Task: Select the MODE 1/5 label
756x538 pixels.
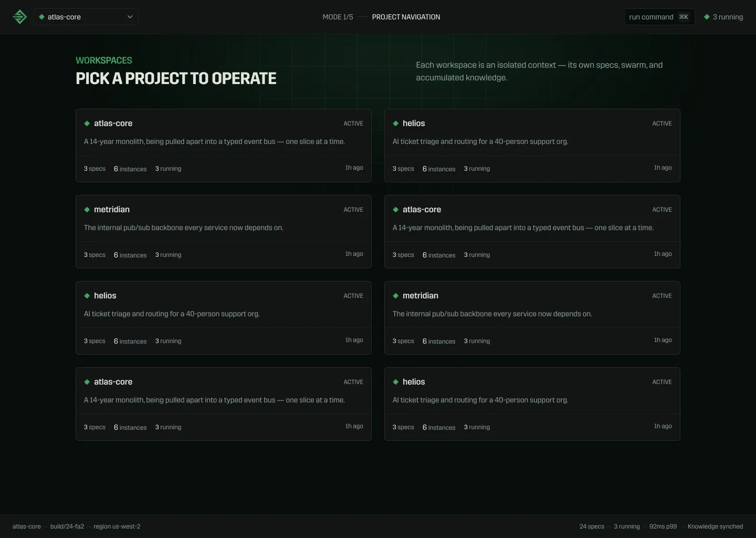Action: point(338,17)
